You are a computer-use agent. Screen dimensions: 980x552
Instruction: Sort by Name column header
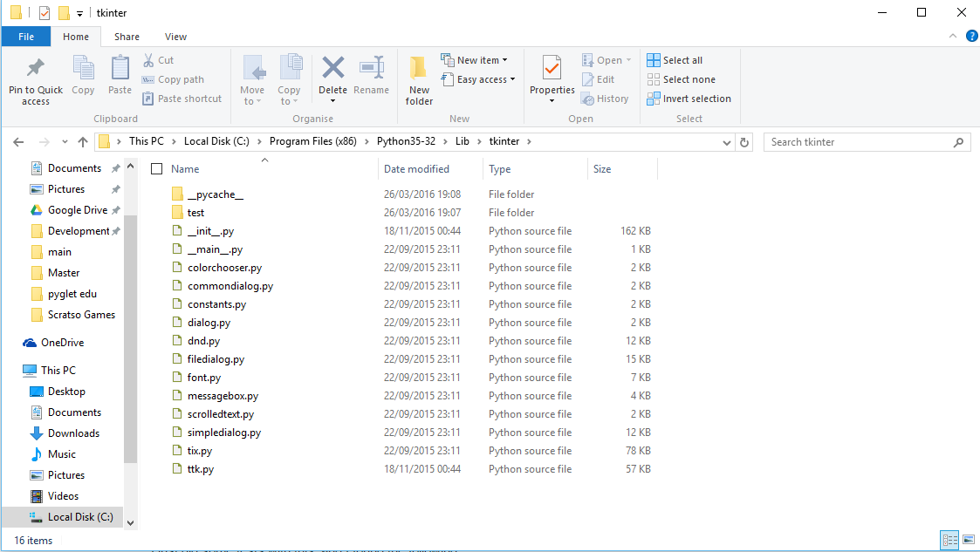(x=185, y=169)
